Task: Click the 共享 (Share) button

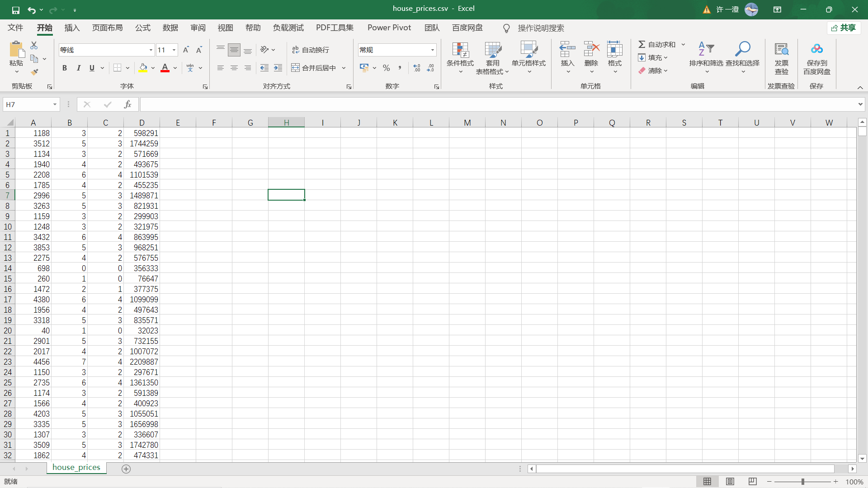Action: (844, 28)
